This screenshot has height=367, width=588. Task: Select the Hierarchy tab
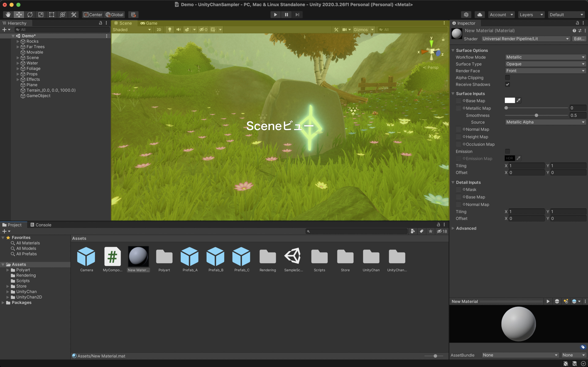click(14, 23)
